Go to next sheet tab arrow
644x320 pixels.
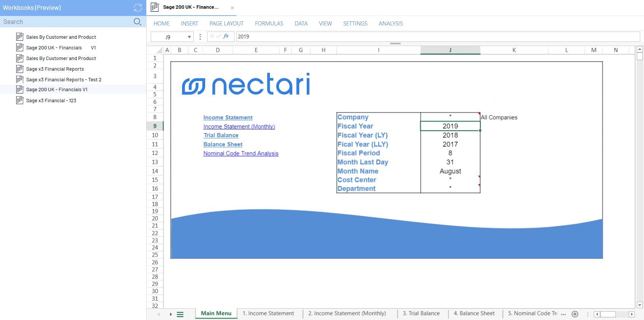[171, 314]
